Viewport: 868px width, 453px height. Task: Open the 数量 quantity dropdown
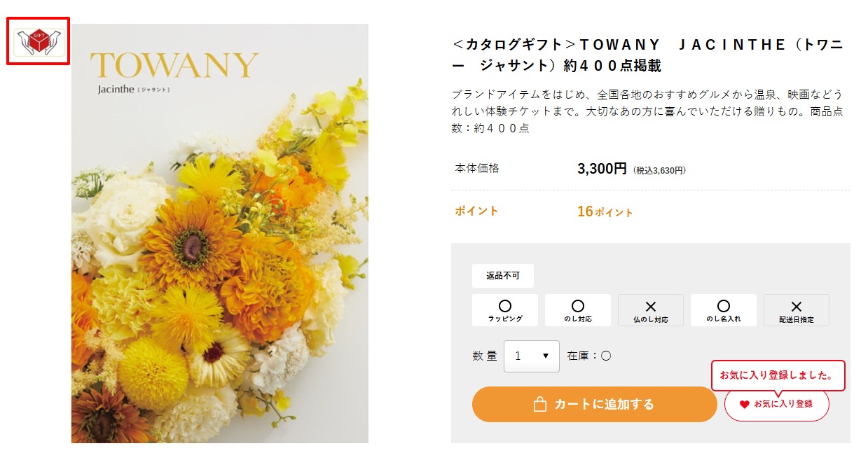pyautogui.click(x=532, y=356)
